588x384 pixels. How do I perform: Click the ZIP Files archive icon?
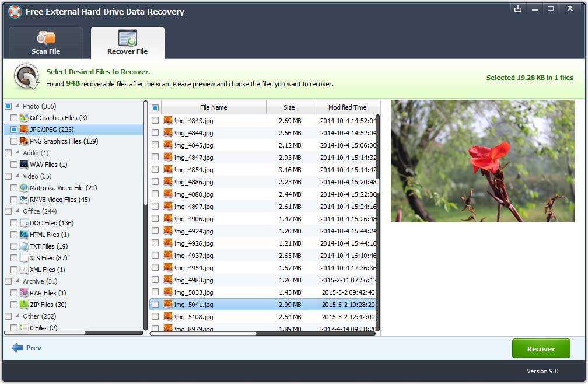click(24, 305)
